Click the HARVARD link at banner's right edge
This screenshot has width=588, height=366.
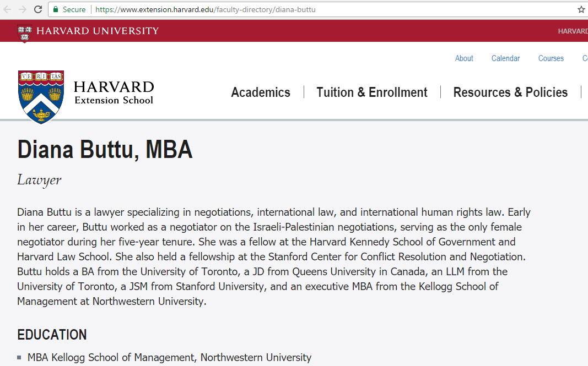[573, 31]
